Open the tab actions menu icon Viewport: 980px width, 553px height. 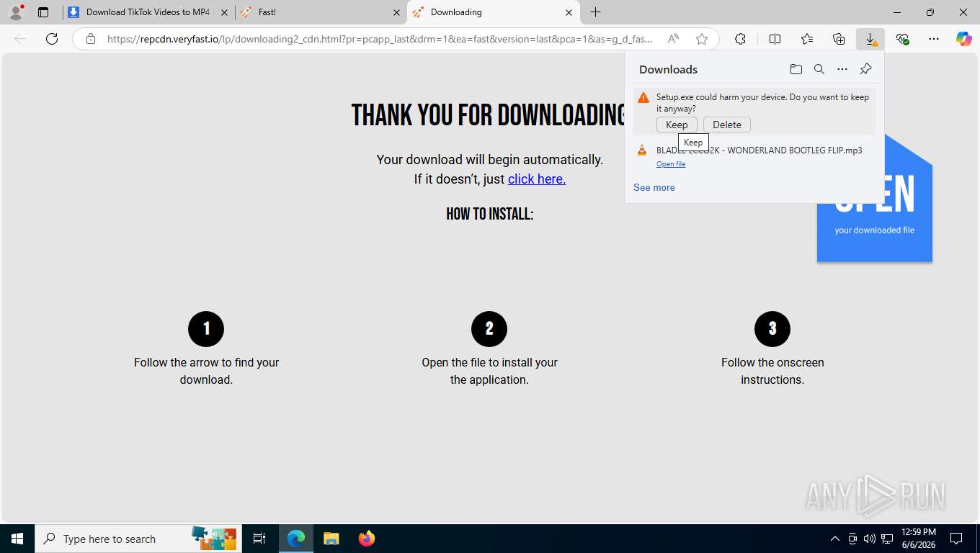(43, 12)
